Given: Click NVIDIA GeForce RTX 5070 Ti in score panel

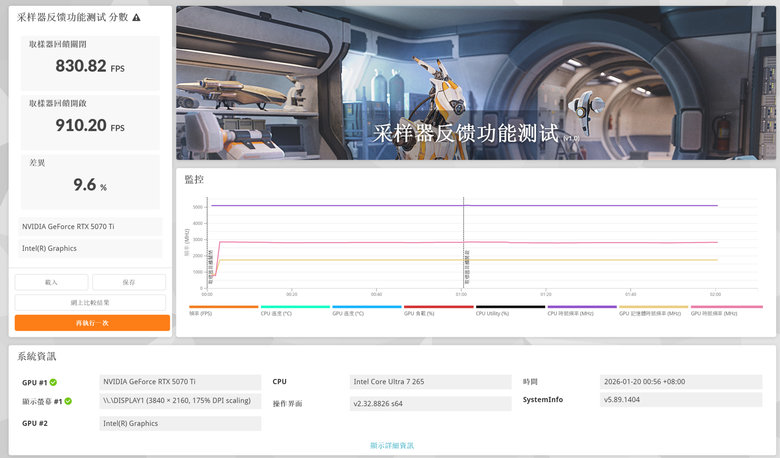Looking at the screenshot, I should click(90, 226).
